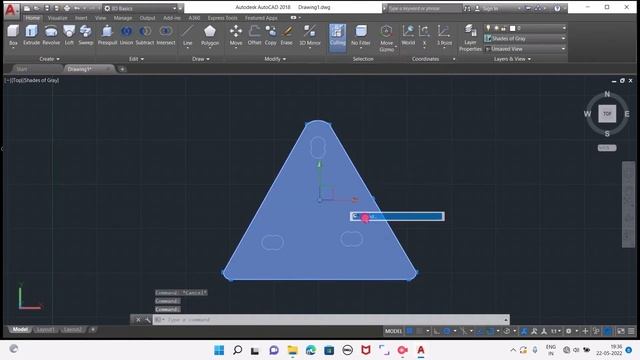Toggle ortho mode in status bar

(436, 331)
